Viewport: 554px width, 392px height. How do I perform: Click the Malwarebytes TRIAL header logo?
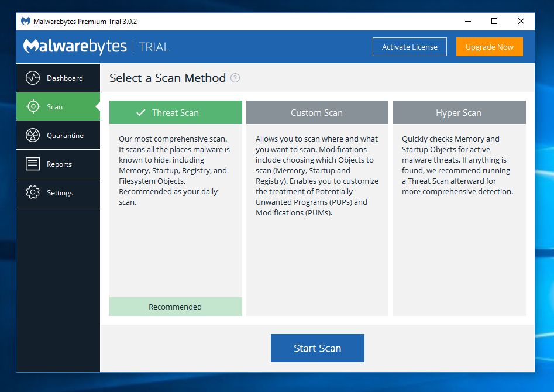(96, 47)
